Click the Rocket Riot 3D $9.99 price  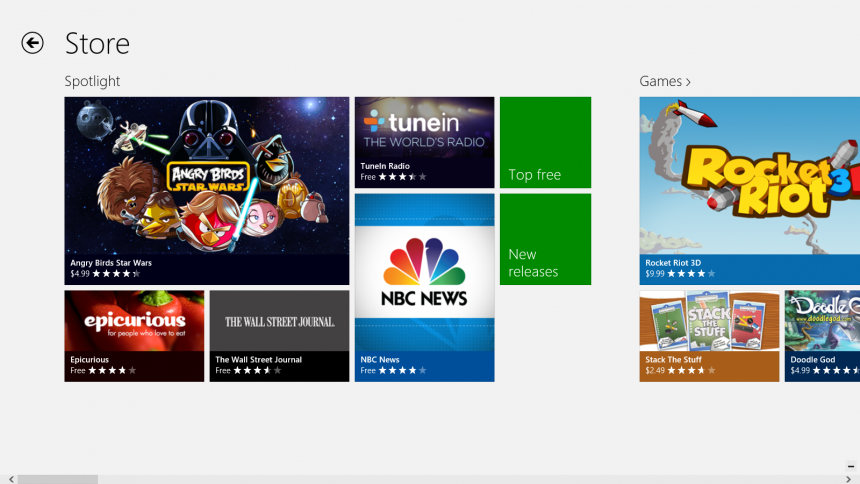655,273
